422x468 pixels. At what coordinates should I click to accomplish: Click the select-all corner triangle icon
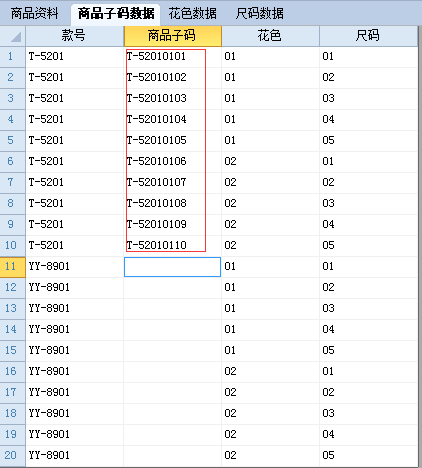(16, 37)
